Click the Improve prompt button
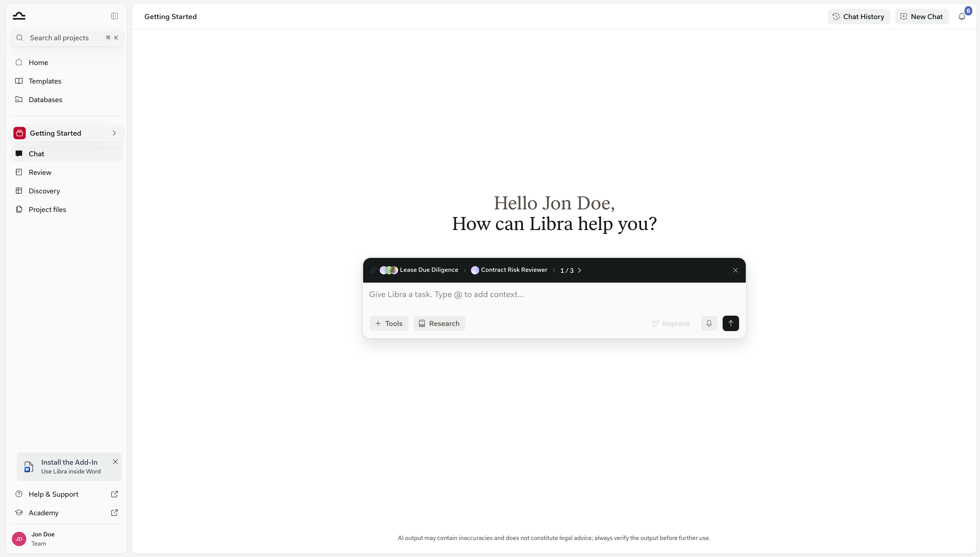980x557 pixels. [671, 323]
